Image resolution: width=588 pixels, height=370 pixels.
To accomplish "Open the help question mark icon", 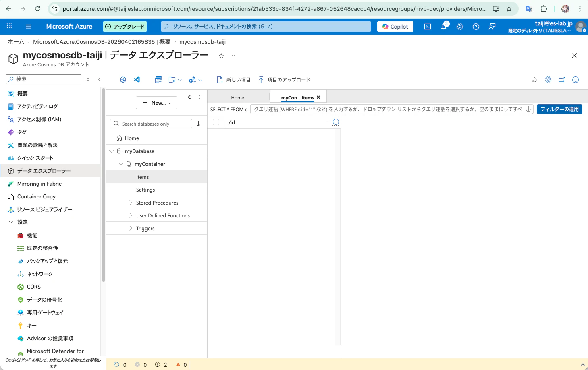I will click(x=476, y=27).
